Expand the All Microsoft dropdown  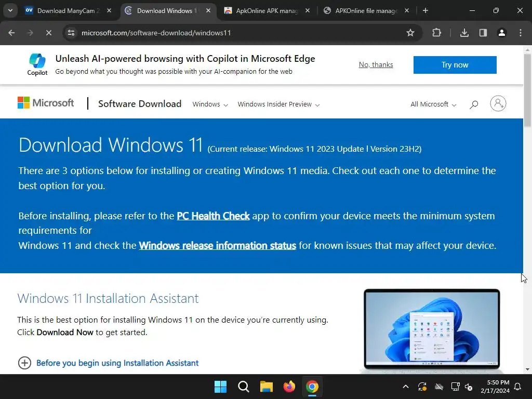click(433, 104)
